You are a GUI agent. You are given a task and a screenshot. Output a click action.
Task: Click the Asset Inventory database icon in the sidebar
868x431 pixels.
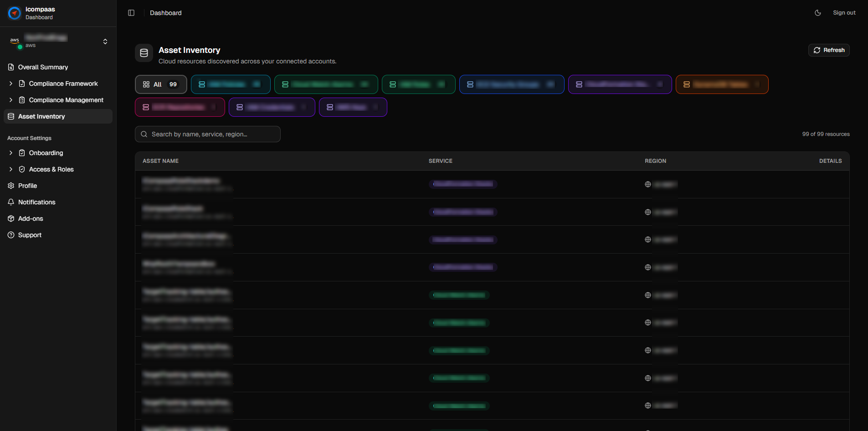tap(11, 116)
